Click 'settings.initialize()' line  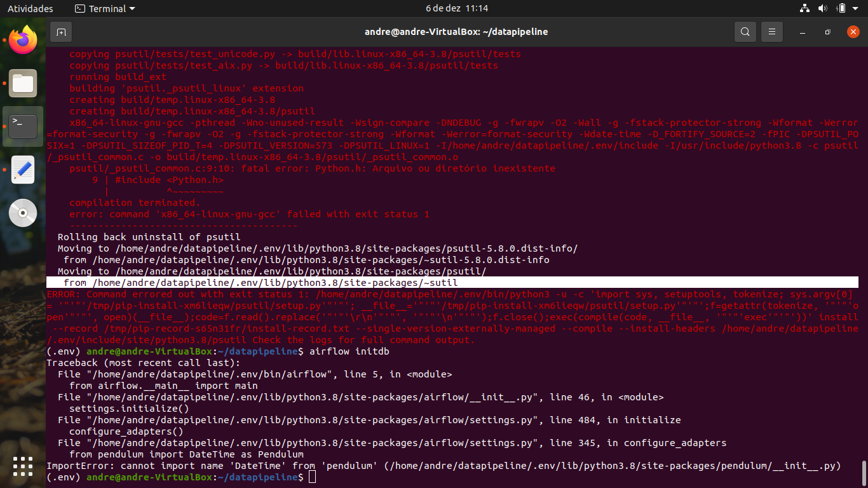tap(129, 409)
